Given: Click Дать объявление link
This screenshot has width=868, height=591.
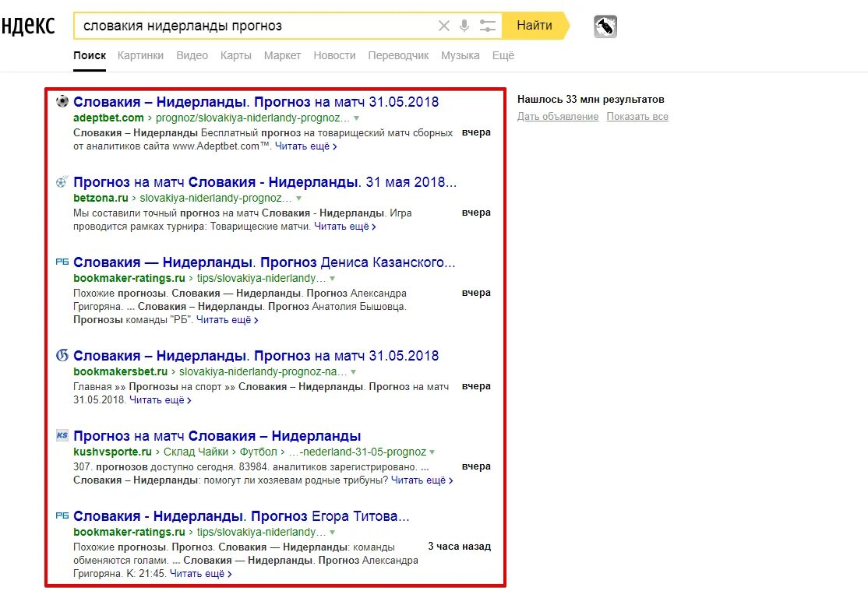Looking at the screenshot, I should pyautogui.click(x=558, y=117).
